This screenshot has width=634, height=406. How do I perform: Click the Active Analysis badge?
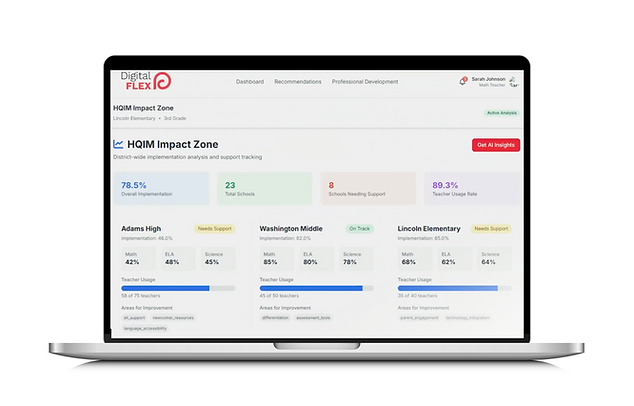501,113
